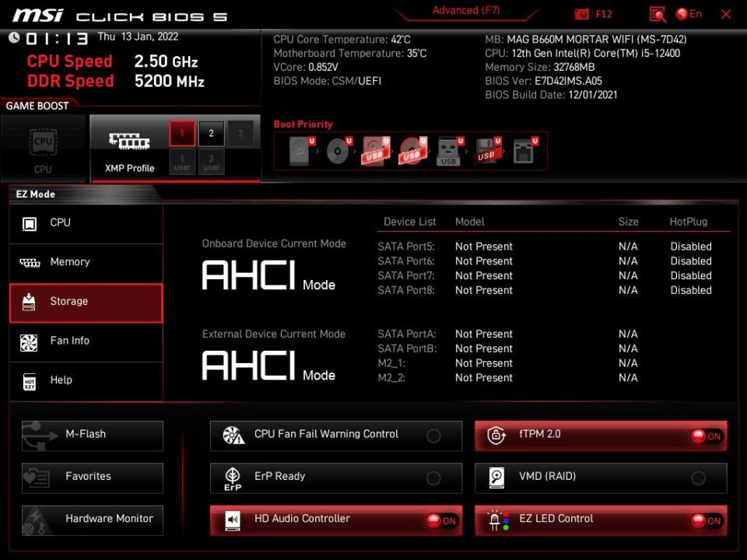
Task: Open the Help section
Action: click(x=86, y=381)
